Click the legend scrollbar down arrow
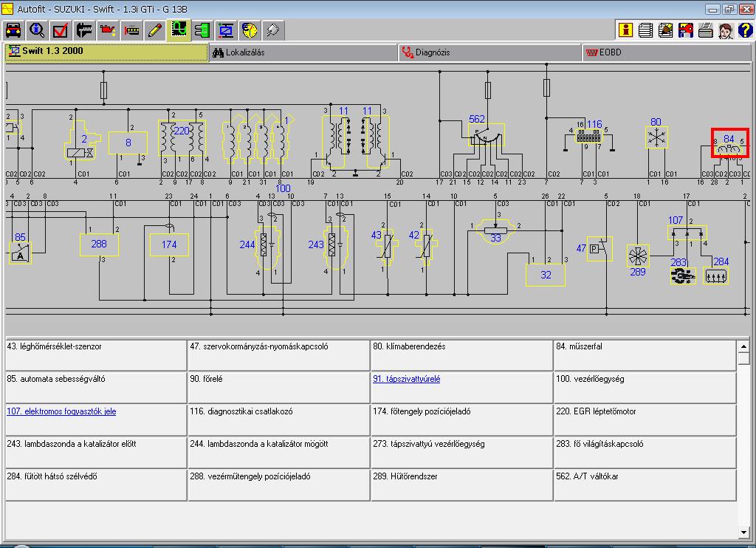 tap(743, 532)
